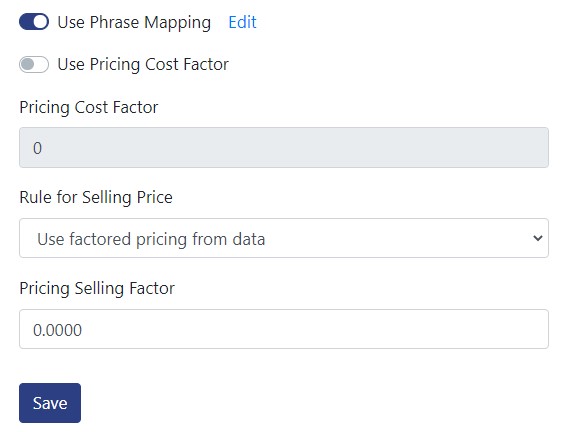Click the 'Rule for Selling Price' field label
This screenshot has height=432, width=582.
[96, 197]
